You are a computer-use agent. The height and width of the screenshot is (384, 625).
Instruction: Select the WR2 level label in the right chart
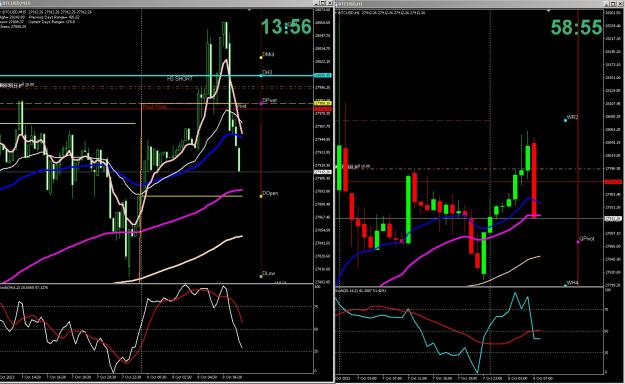point(572,118)
